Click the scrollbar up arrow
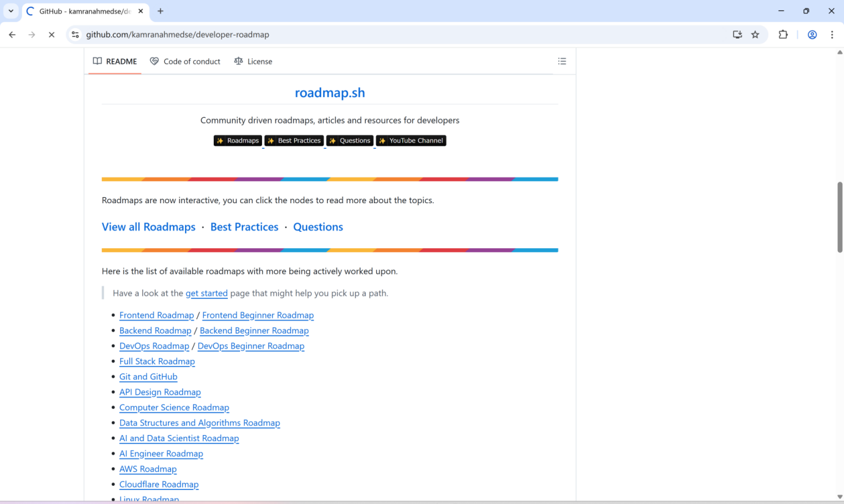The width and height of the screenshot is (844, 504). (840, 52)
